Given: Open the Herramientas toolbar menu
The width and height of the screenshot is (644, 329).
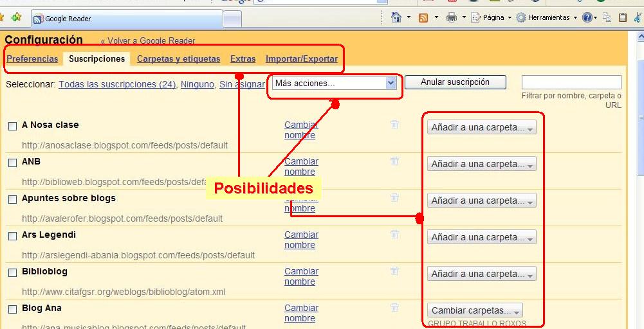Looking at the screenshot, I should [547, 17].
